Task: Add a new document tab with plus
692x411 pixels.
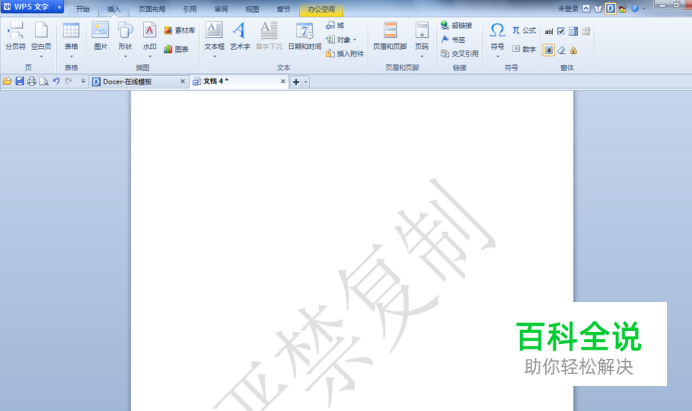Action: click(x=296, y=82)
